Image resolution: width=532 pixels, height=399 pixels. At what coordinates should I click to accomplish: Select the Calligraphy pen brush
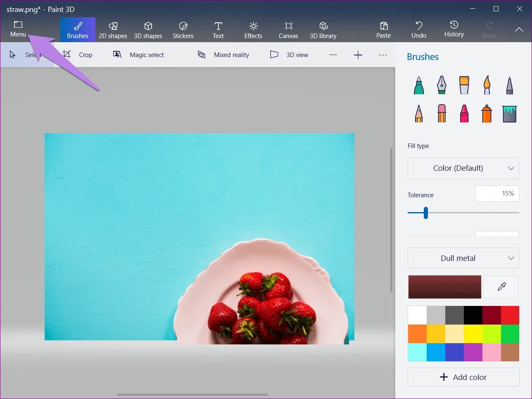(x=442, y=85)
